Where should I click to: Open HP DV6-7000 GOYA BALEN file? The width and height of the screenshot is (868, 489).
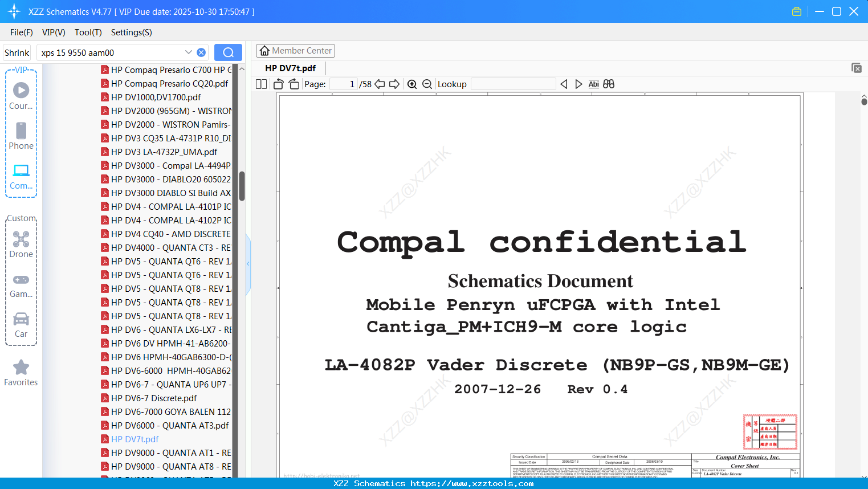166,411
